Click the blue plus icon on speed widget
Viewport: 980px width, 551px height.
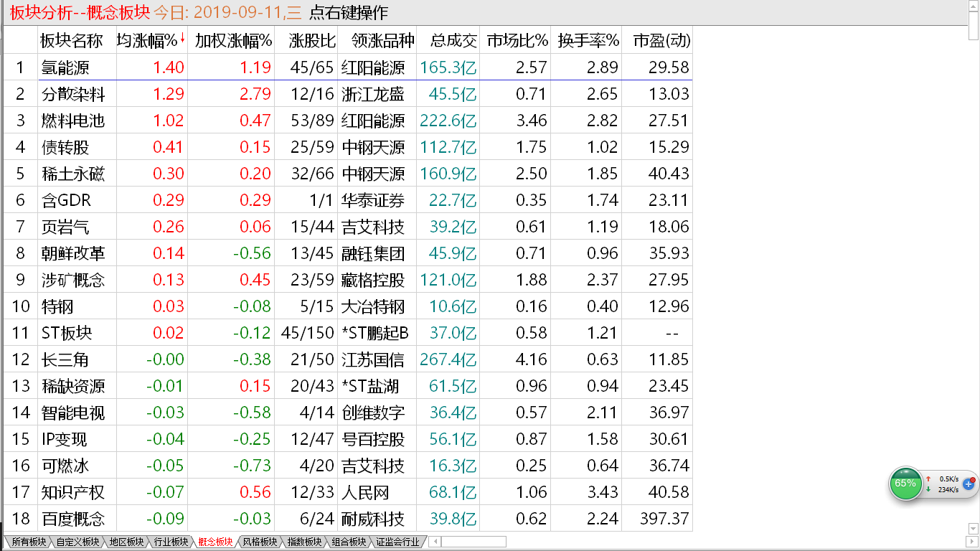[968, 484]
